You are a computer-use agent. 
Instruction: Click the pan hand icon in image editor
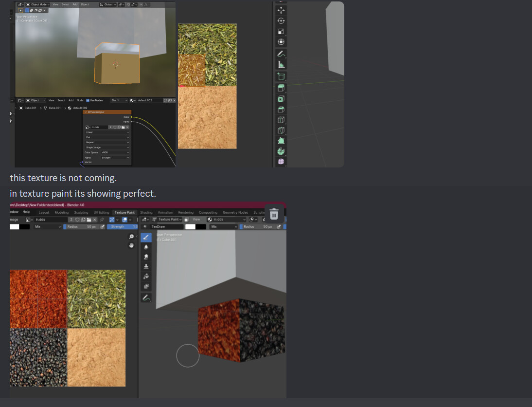click(131, 245)
